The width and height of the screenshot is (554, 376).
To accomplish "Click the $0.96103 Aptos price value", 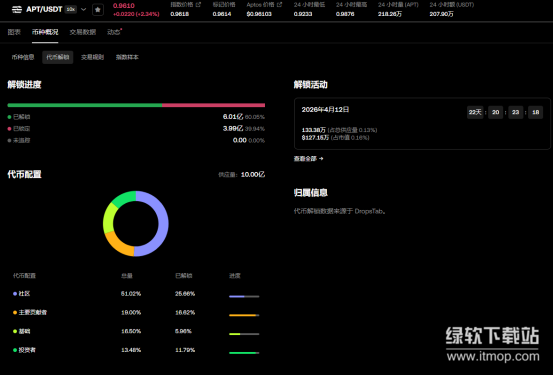I will (259, 14).
